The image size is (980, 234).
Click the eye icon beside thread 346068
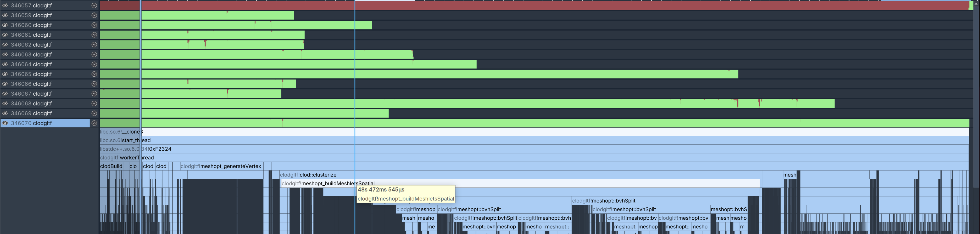click(x=5, y=103)
